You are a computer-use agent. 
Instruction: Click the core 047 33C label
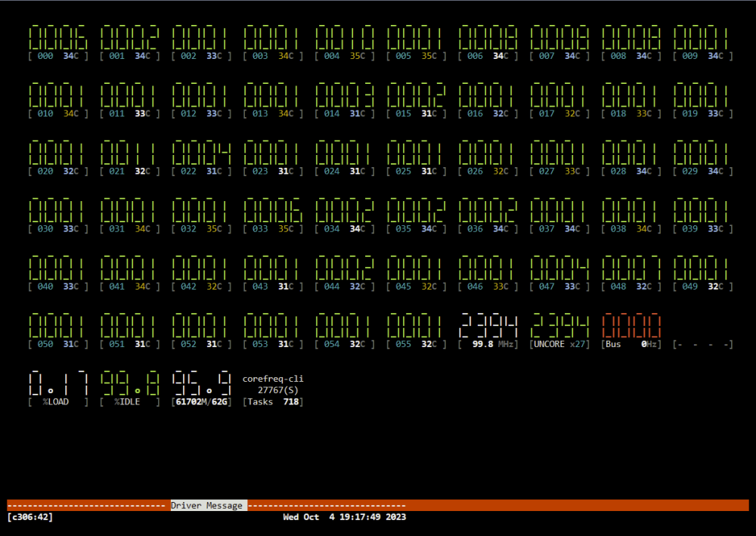[559, 287]
